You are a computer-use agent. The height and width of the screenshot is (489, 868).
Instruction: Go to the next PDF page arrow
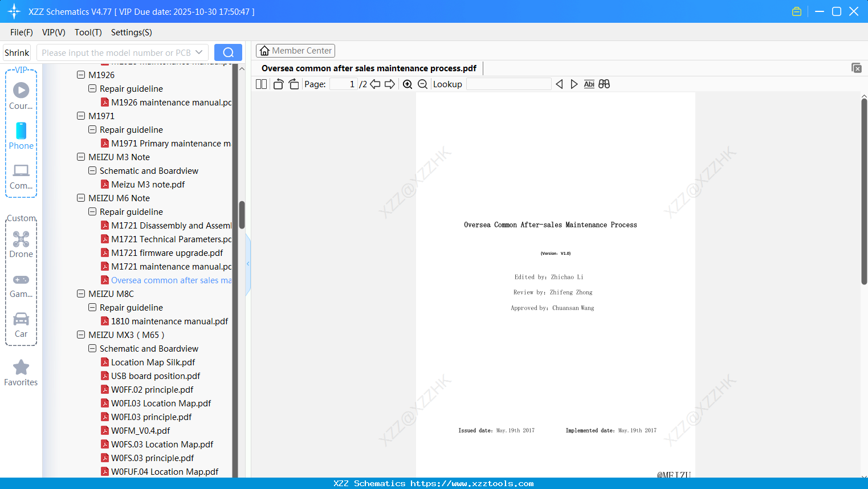(390, 84)
